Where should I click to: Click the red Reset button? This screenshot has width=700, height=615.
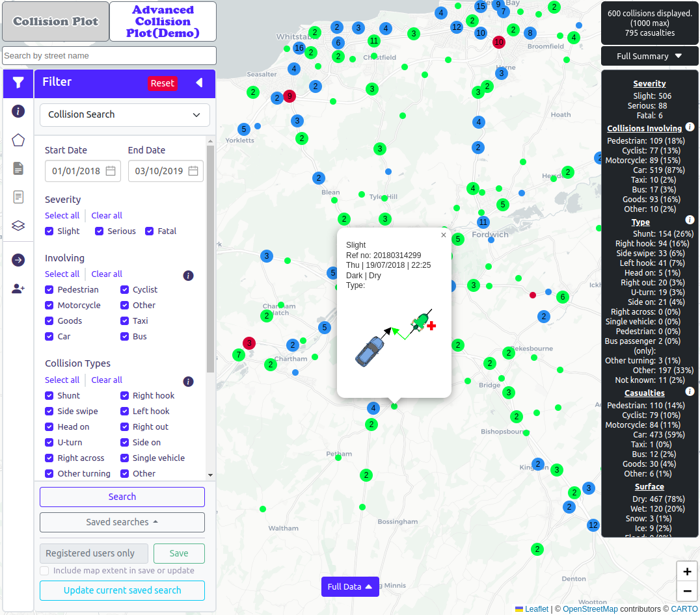[162, 83]
